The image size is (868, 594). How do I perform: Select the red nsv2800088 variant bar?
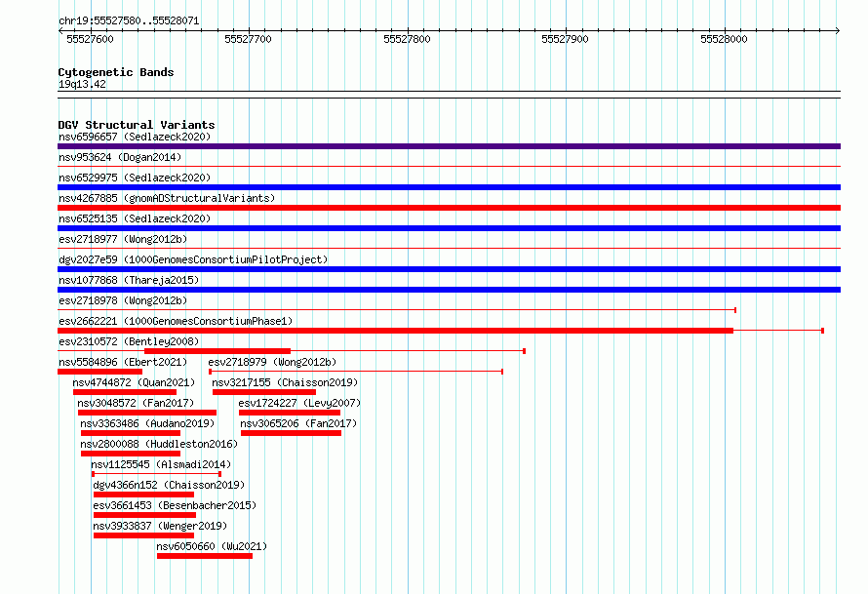[131, 454]
